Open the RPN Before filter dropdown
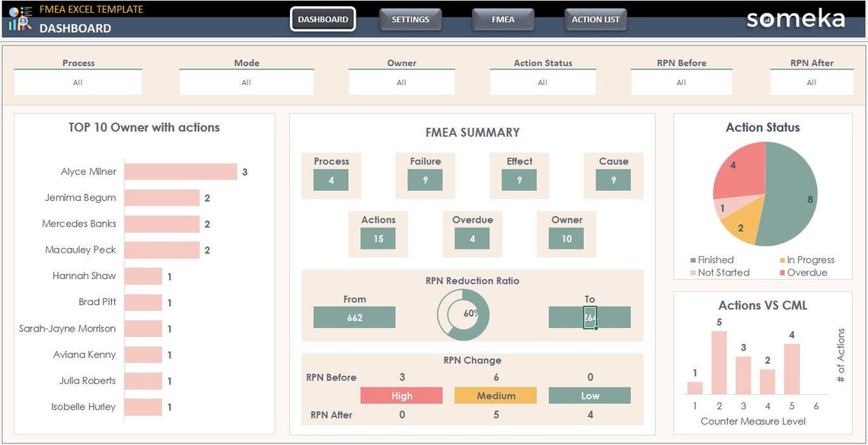 coord(681,81)
